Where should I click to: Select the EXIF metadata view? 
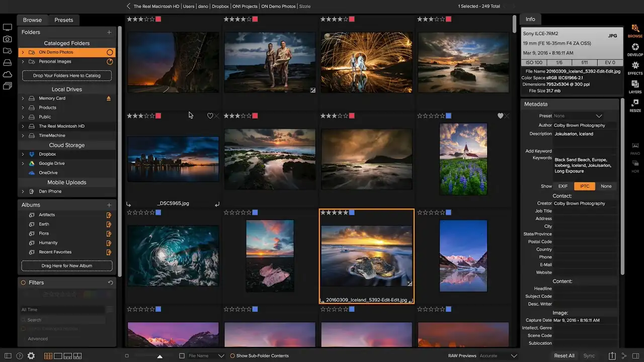[x=563, y=186]
